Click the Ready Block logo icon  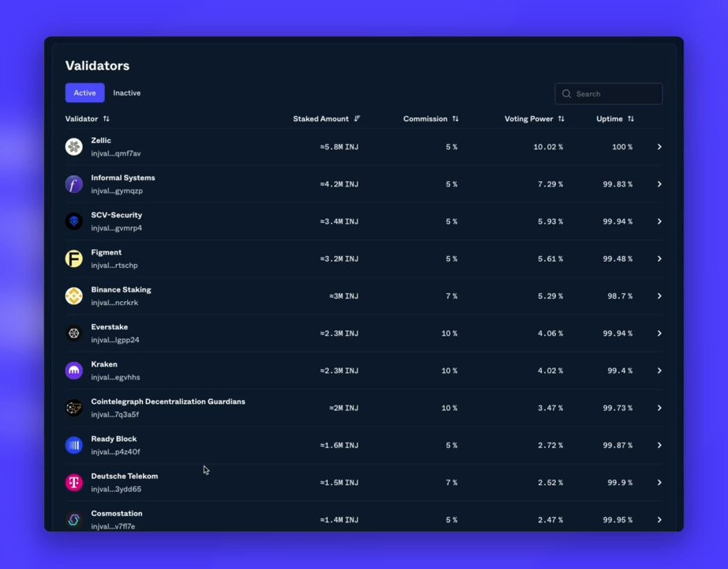pos(73,446)
